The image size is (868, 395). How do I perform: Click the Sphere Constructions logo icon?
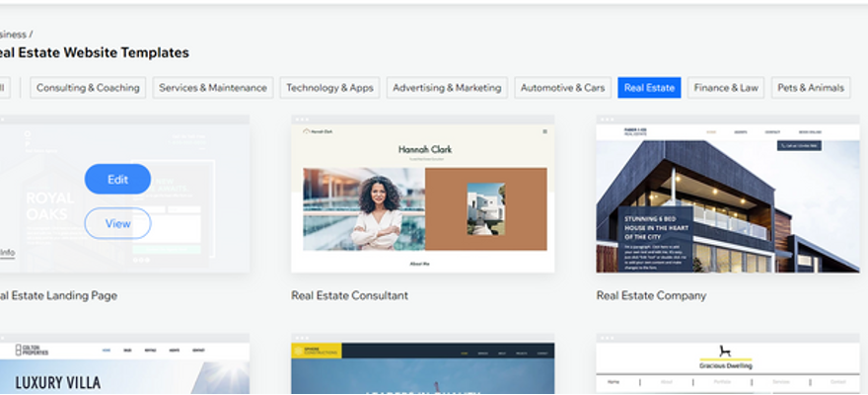click(298, 351)
